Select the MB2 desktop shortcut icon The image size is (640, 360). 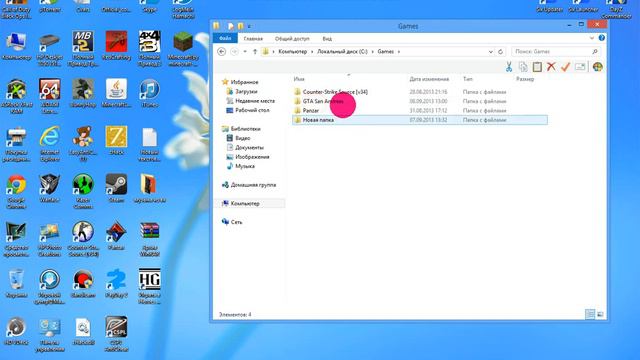pyautogui.click(x=83, y=42)
